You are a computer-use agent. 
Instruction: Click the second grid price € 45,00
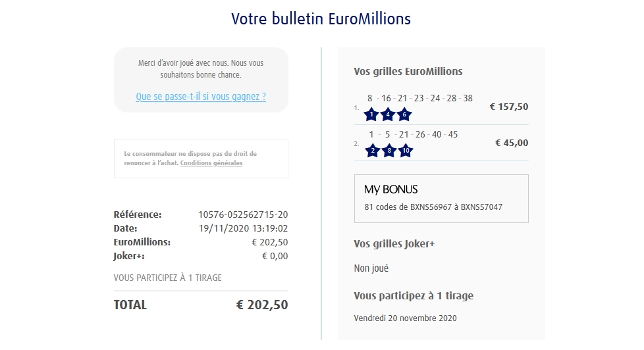[x=512, y=143]
